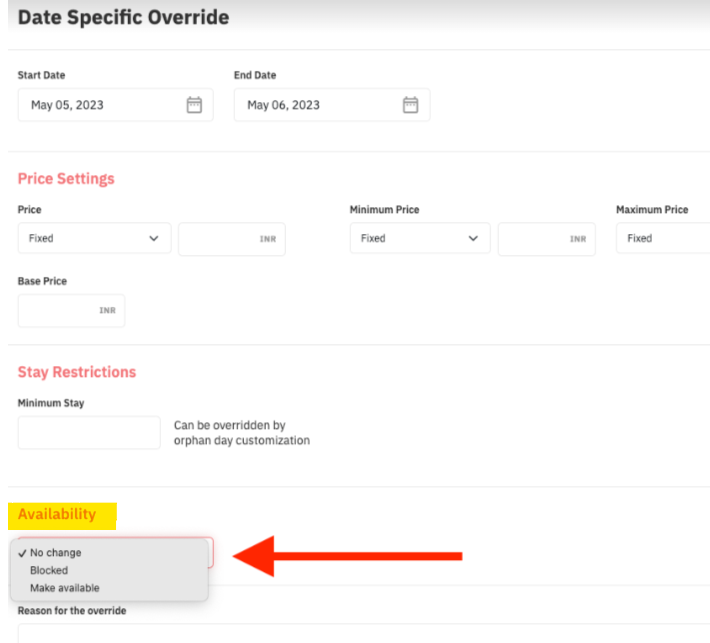The height and width of the screenshot is (643, 710).
Task: Expand the Price type chevron
Action: 154,238
